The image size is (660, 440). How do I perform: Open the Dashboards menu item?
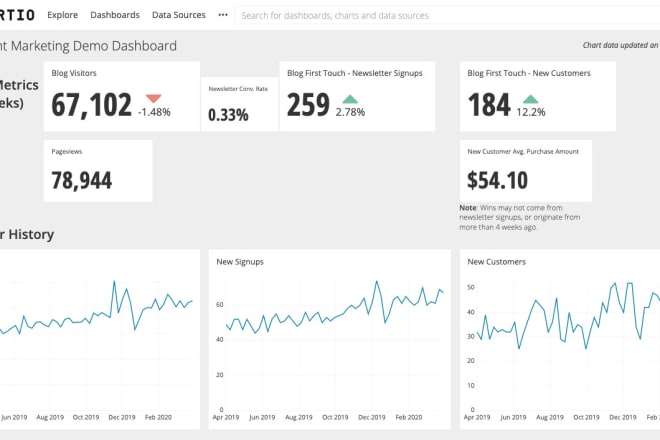tap(114, 15)
